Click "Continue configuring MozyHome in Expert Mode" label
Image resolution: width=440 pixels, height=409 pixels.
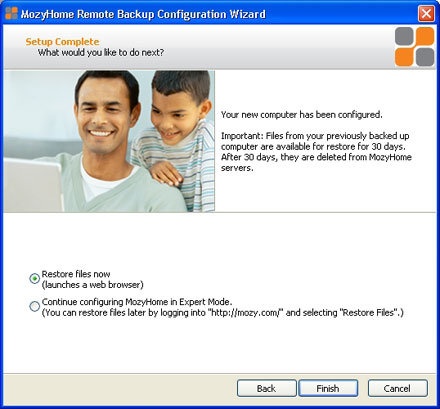click(x=137, y=302)
